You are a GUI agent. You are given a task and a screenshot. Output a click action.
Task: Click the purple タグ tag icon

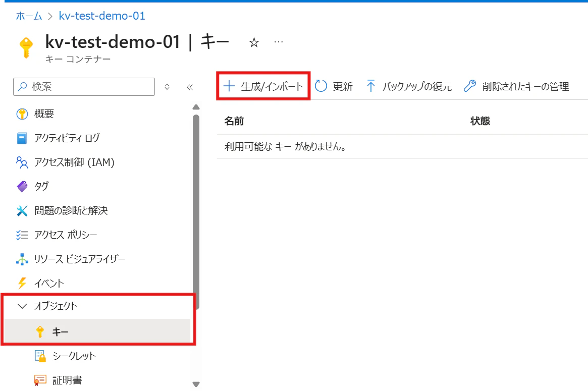pos(22,186)
